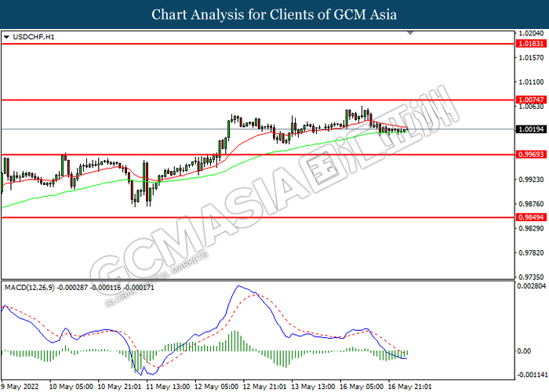Image resolution: width=549 pixels, height=392 pixels.
Task: Select the 1.00747 resistance price label
Action: [x=531, y=100]
